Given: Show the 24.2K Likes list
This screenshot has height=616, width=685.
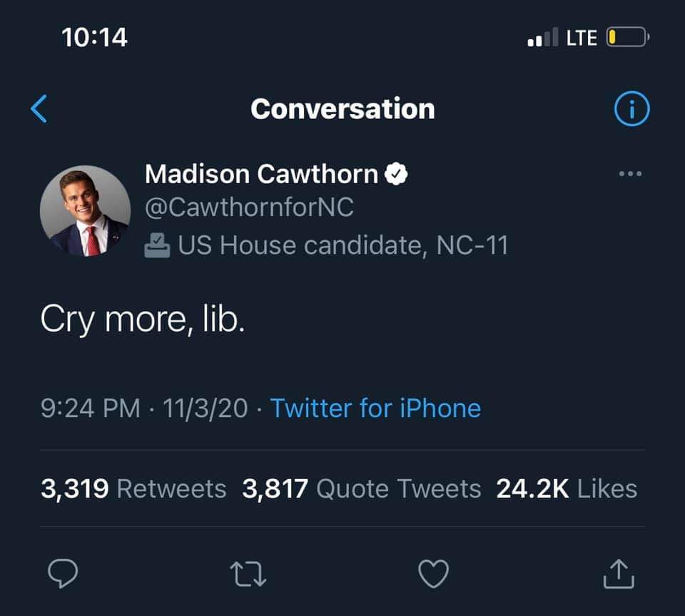Looking at the screenshot, I should [x=567, y=489].
